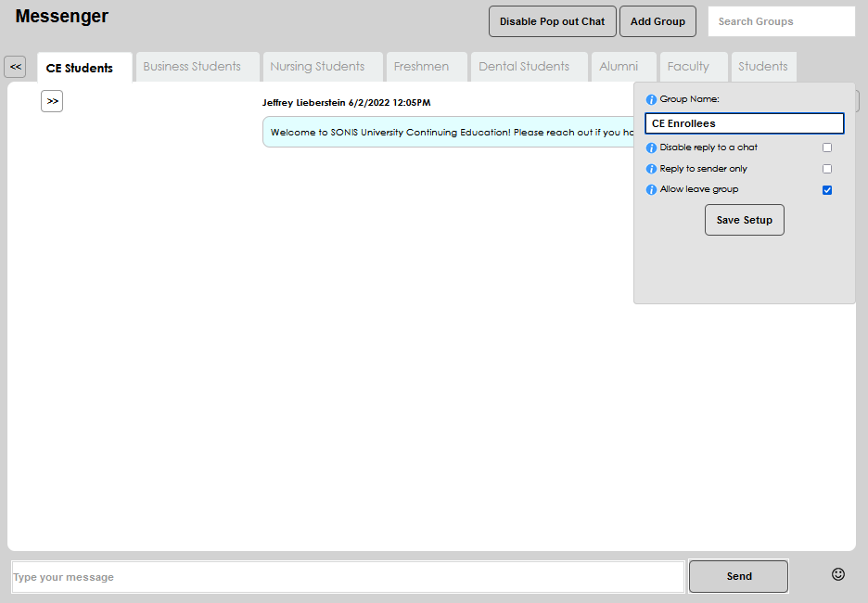868x603 pixels.
Task: Click info icon beside Reply to sender only
Action: tap(651, 169)
